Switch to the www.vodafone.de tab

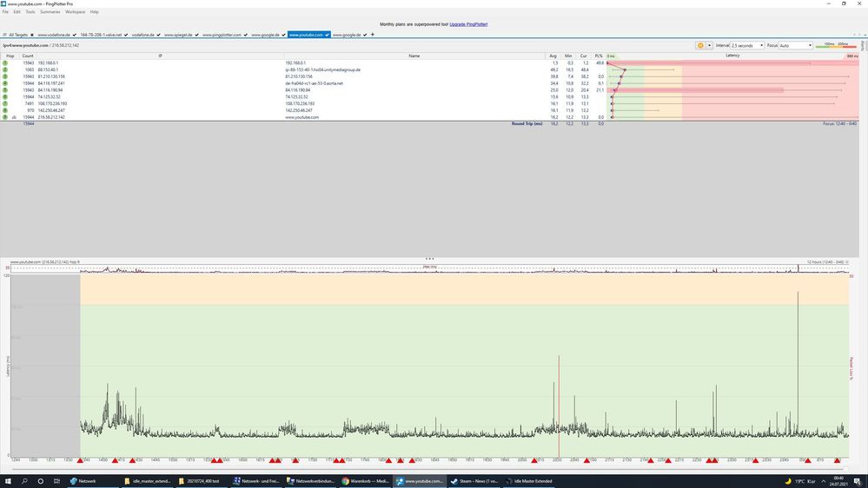[x=54, y=35]
